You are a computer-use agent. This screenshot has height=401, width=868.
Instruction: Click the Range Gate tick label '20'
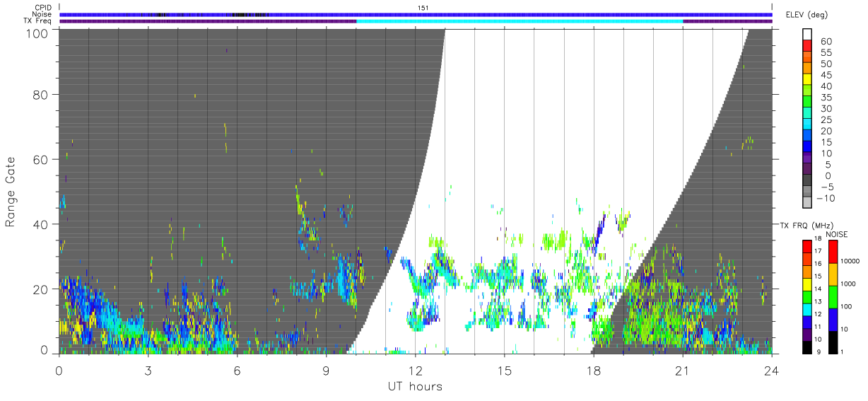pos(40,289)
